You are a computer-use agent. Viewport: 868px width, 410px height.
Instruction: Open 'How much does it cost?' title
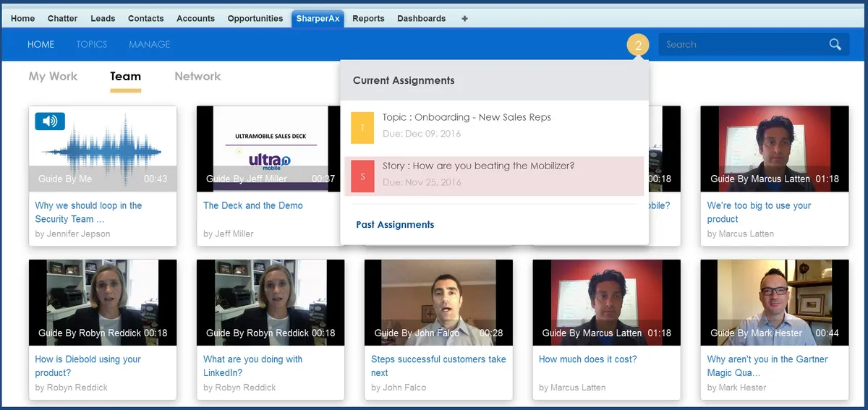[587, 359]
